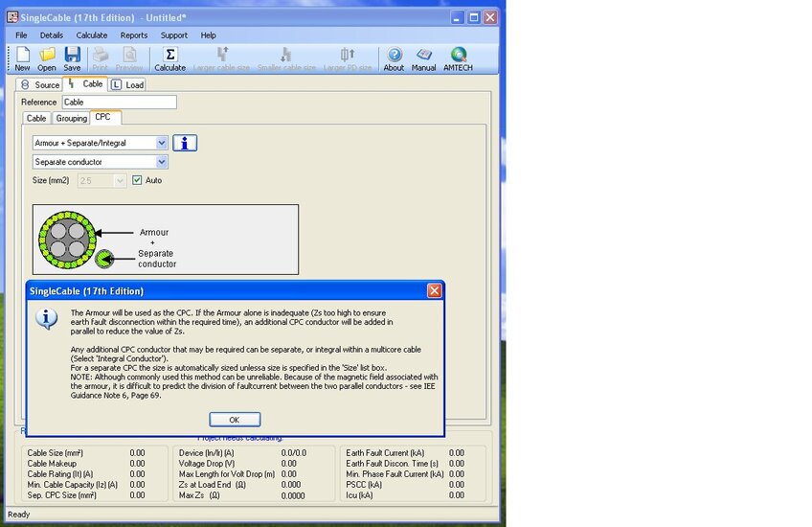Open the Manual book icon
Screen dimensions: 812x527
423,58
